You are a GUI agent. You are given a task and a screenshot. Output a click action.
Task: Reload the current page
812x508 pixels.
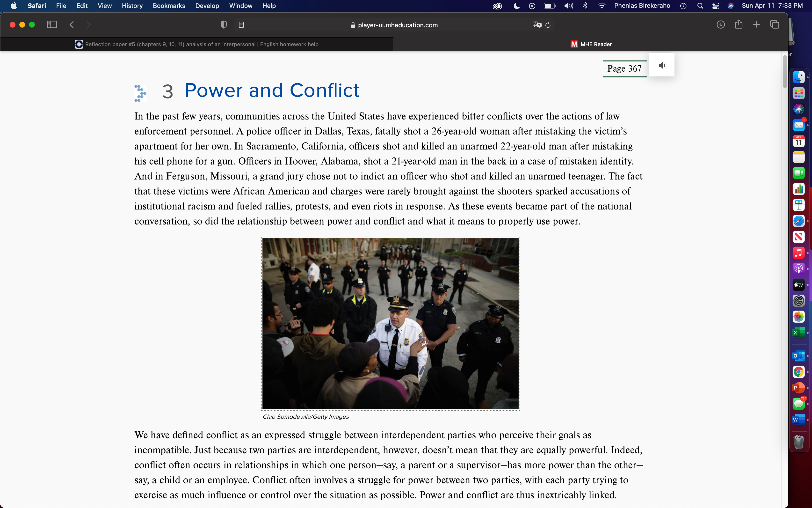548,25
